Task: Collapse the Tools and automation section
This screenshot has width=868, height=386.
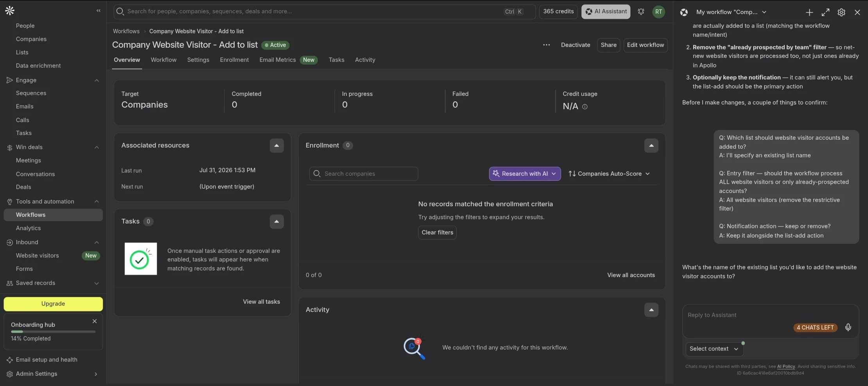Action: click(x=97, y=202)
